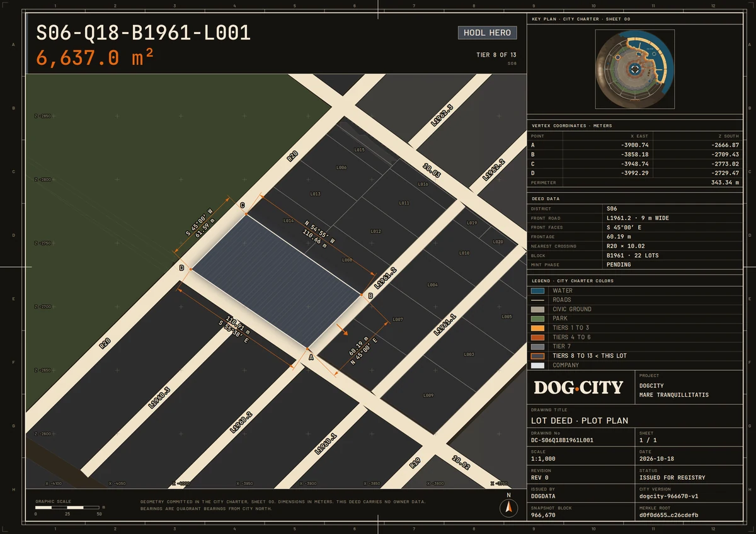This screenshot has height=534, width=756.
Task: Click point A row label in coordinates table
Action: (533, 145)
